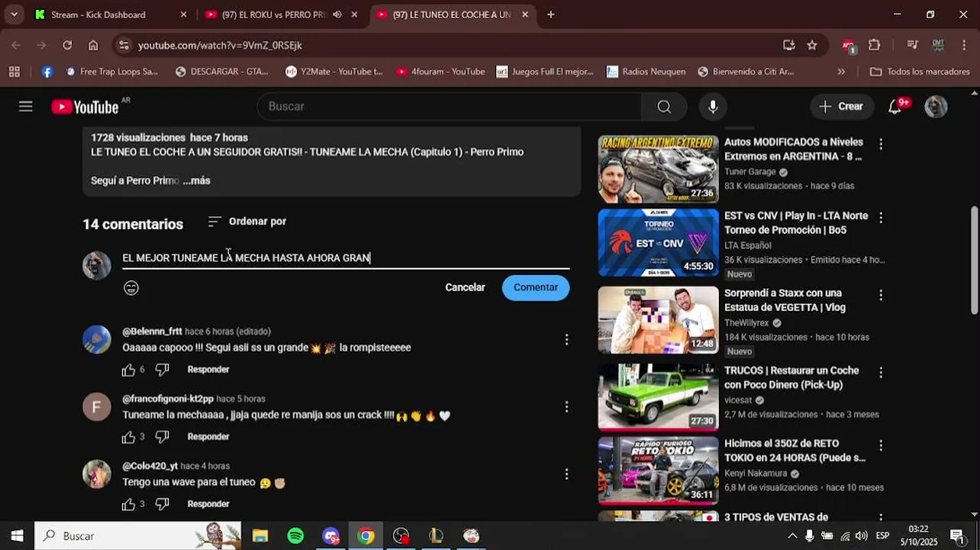Mute the EL ROKU tab audio

pos(337,15)
